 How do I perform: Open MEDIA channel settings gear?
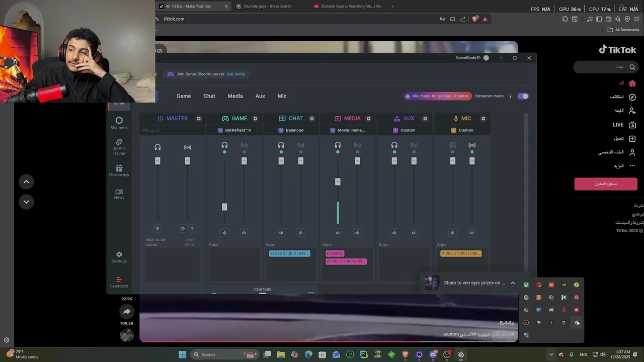368,119
